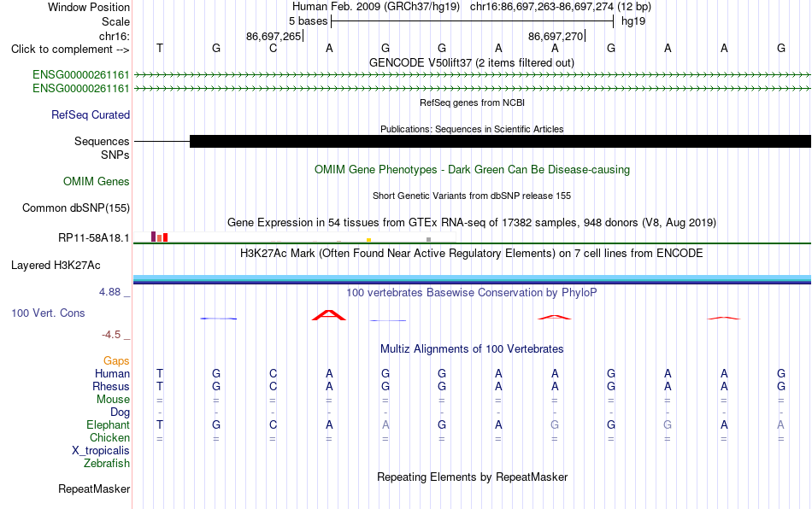Viewport: 812px width, 509px height.
Task: Select the Elephant alignment row label
Action: (x=108, y=424)
